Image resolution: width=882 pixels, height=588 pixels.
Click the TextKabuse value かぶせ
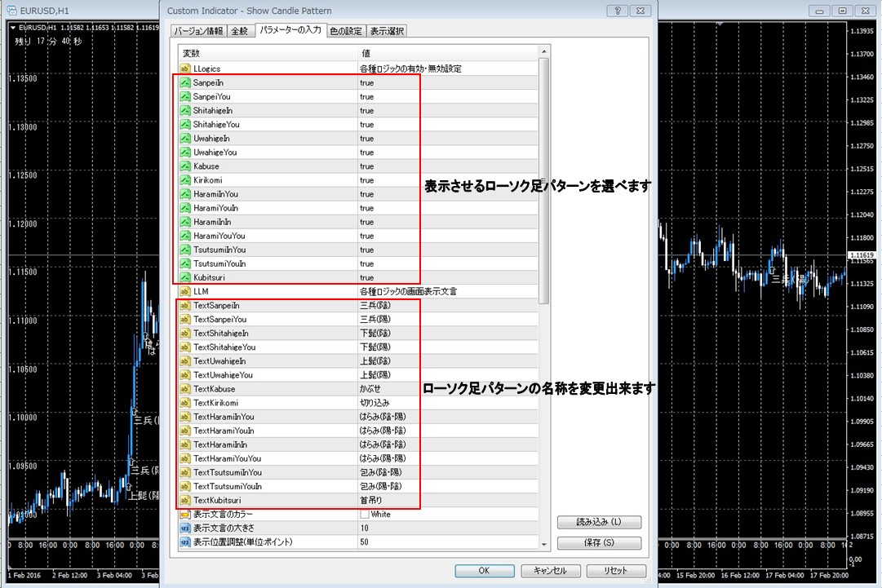point(370,389)
